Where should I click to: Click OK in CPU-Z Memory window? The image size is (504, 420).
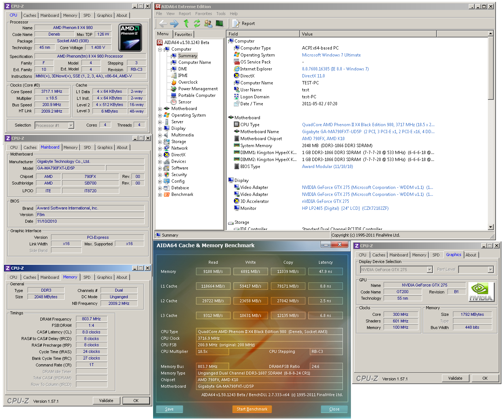pyautogui.click(x=136, y=401)
